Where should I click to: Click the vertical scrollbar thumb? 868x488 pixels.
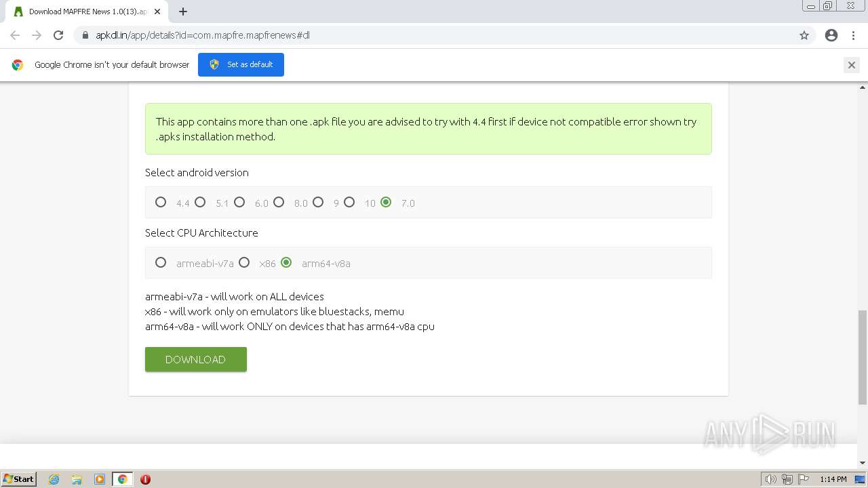863,357
